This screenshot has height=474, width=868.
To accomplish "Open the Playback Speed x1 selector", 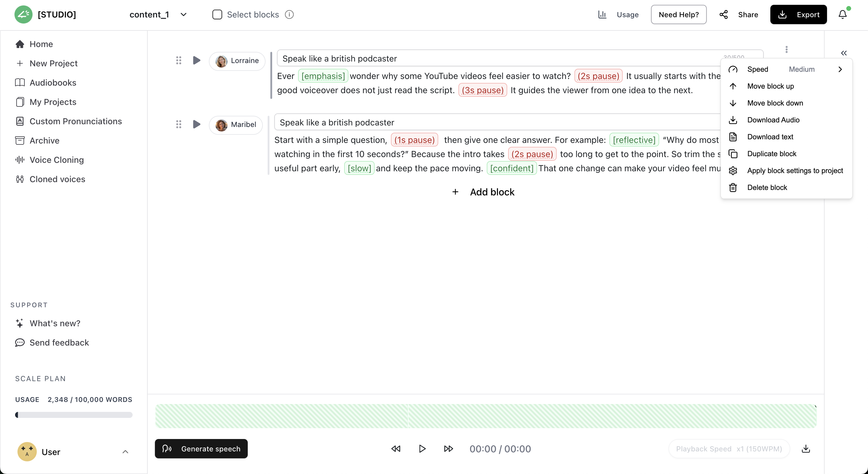I will pyautogui.click(x=729, y=449).
